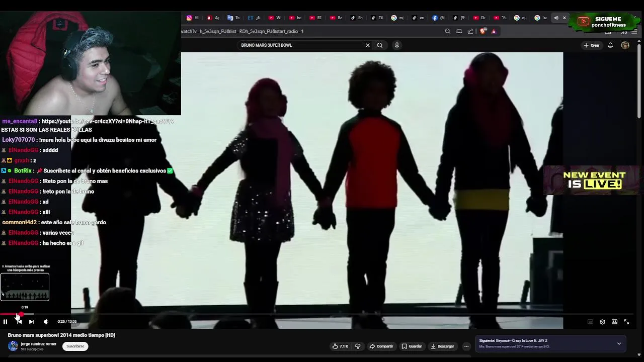644x362 pixels.
Task: Close the active browser tab
Action: 564,18
